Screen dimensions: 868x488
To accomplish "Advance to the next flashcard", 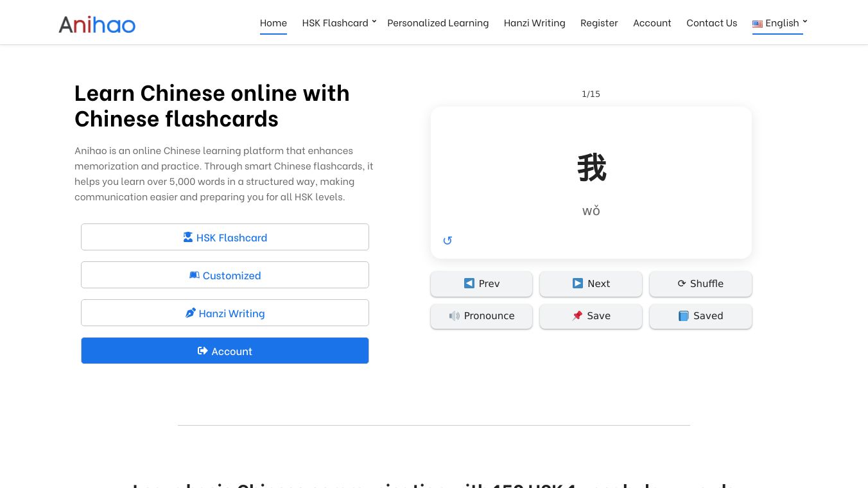I will pyautogui.click(x=591, y=284).
